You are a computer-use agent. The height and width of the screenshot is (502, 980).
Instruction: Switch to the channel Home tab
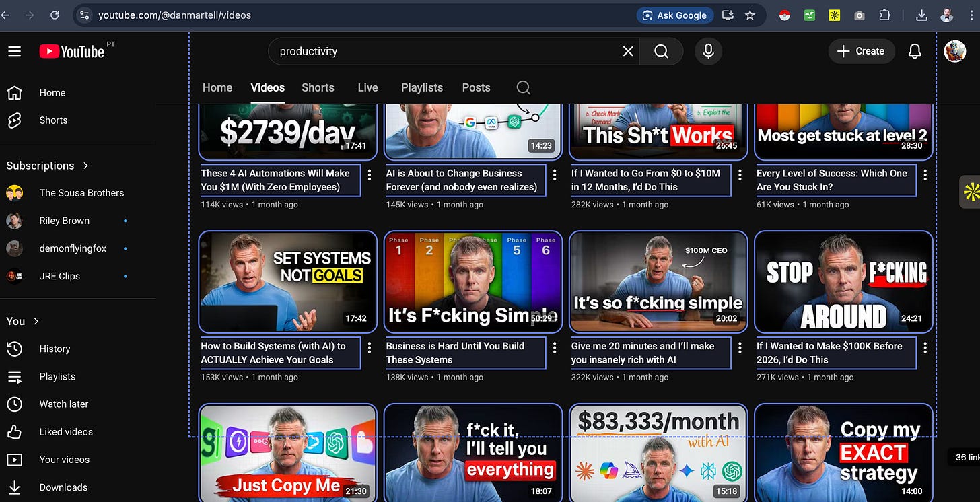click(x=217, y=87)
